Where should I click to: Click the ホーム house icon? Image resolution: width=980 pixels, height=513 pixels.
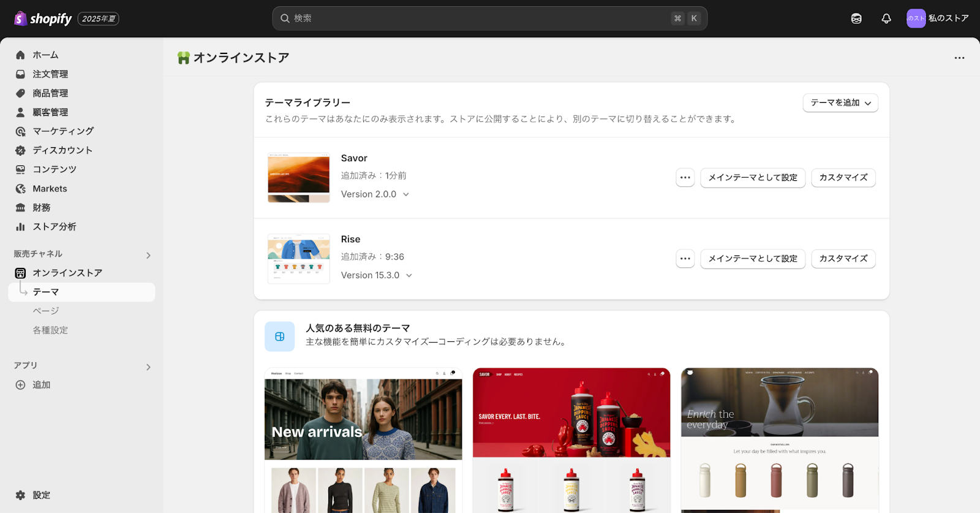pos(20,55)
